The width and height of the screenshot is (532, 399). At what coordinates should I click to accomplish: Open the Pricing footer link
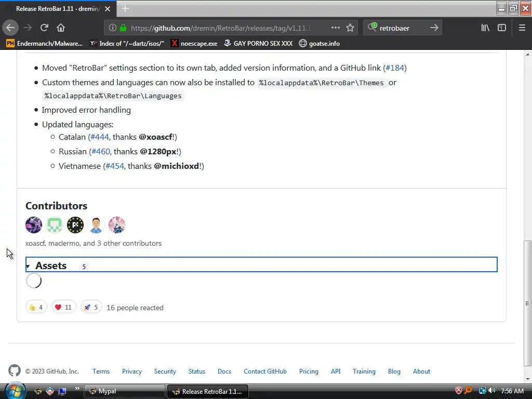[309, 371]
